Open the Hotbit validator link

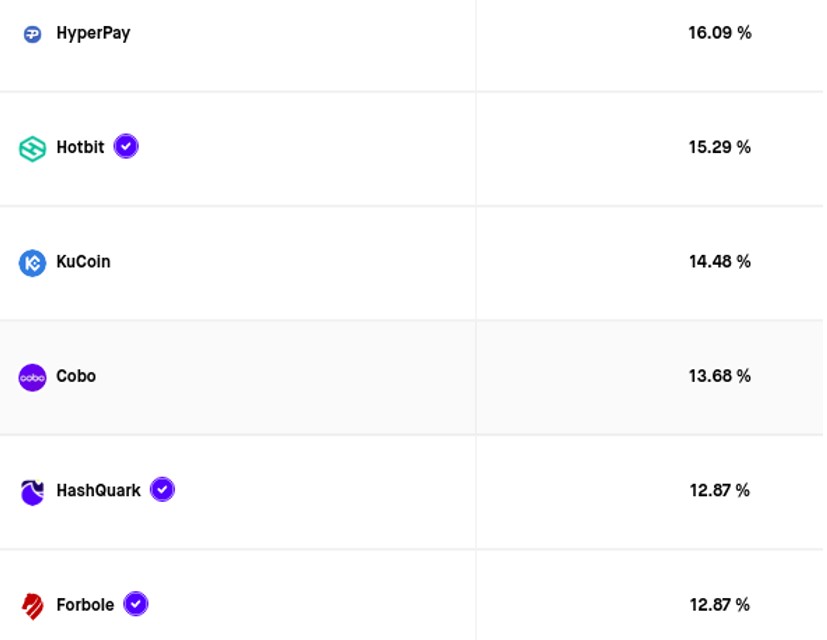pos(80,148)
